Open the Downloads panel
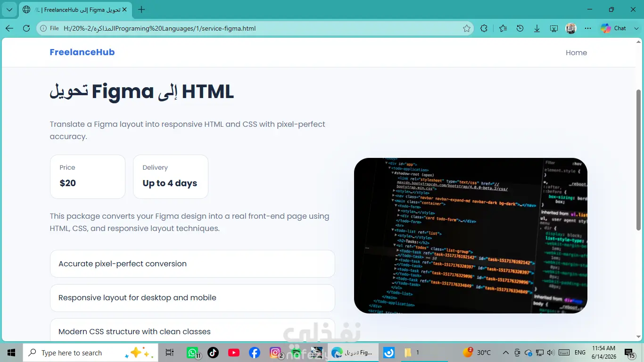 pyautogui.click(x=537, y=28)
